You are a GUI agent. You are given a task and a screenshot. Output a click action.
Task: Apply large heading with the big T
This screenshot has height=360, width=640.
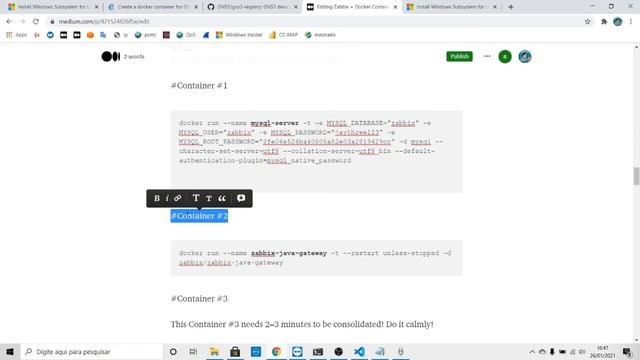196,198
